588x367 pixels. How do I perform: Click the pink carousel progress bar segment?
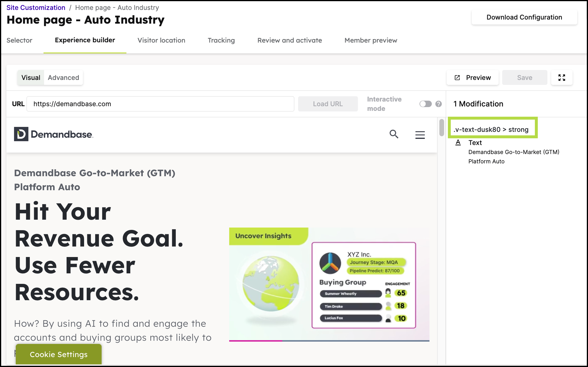(256, 340)
